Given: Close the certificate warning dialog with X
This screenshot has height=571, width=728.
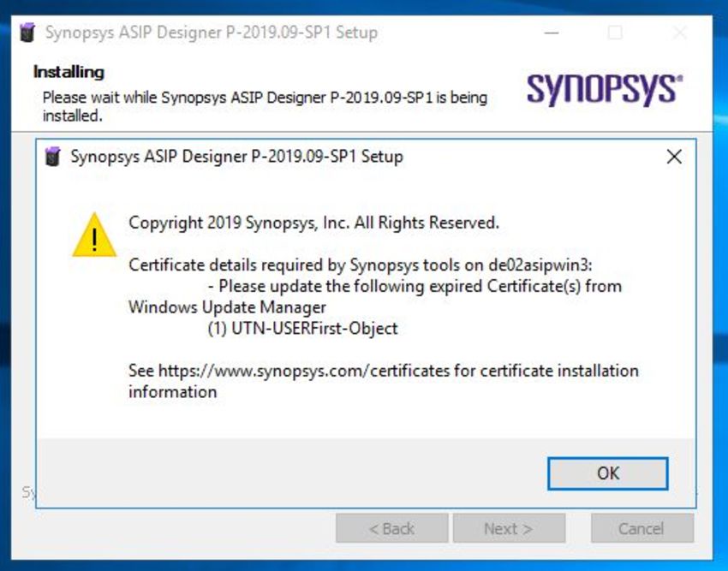Looking at the screenshot, I should [x=674, y=158].
